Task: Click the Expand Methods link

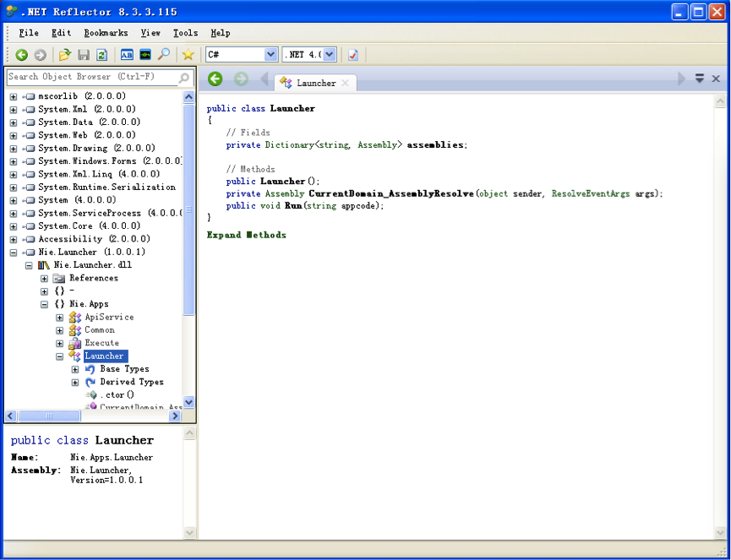Action: pos(246,235)
